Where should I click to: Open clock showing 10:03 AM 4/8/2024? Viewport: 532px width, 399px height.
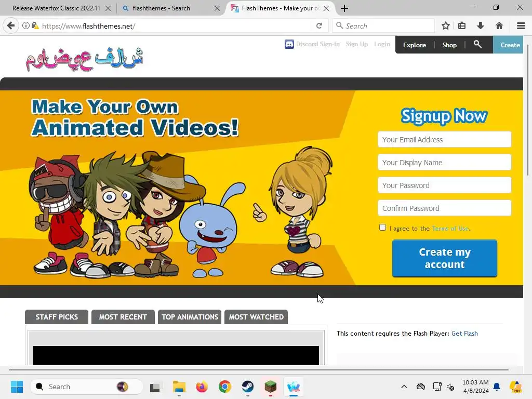click(475, 387)
